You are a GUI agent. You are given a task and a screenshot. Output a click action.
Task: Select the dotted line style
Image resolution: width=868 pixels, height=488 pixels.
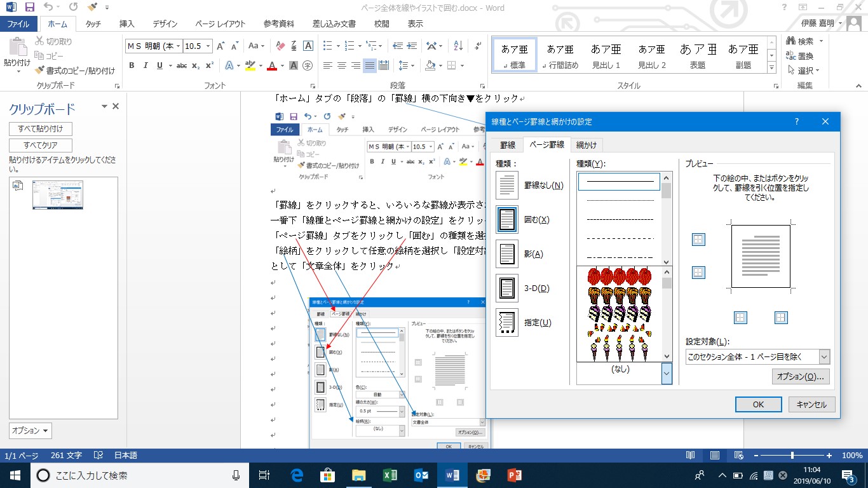click(620, 200)
